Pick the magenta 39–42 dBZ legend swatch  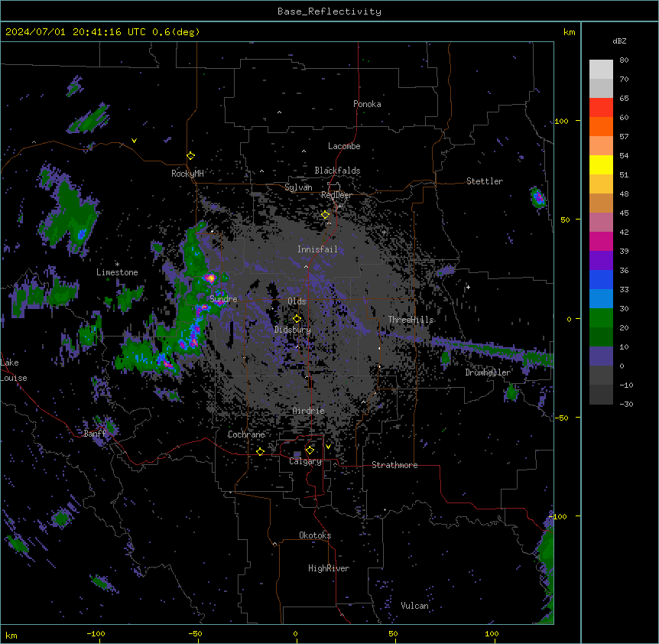[601, 241]
